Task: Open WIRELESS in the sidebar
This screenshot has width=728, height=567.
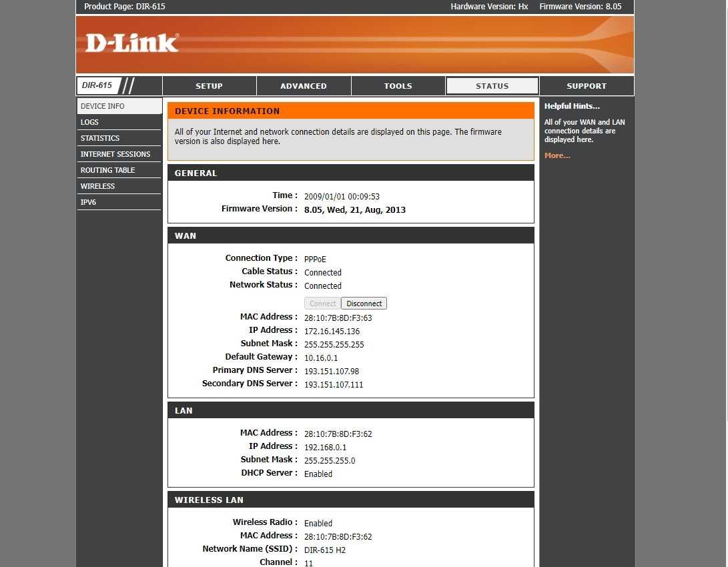Action: pos(119,186)
